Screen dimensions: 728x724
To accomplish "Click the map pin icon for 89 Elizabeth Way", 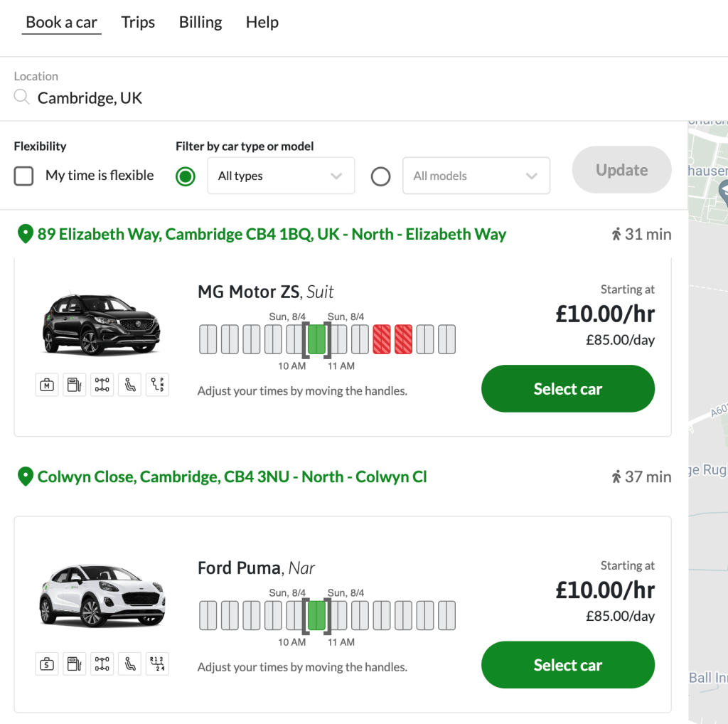I will [x=25, y=234].
